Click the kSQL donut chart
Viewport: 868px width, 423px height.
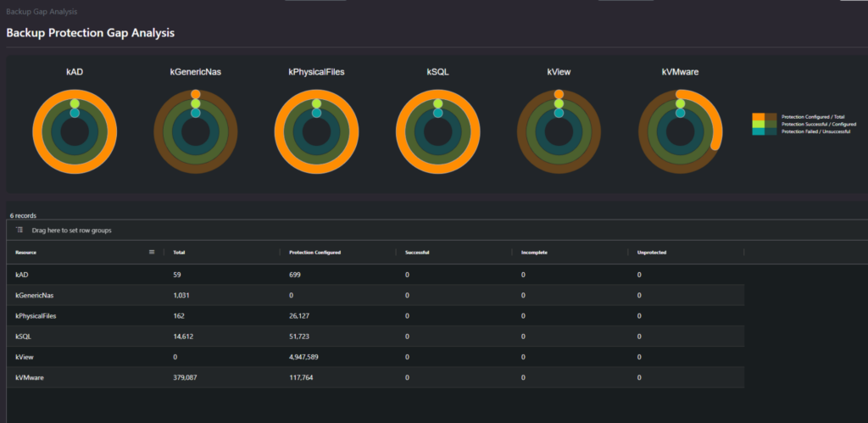tap(438, 131)
